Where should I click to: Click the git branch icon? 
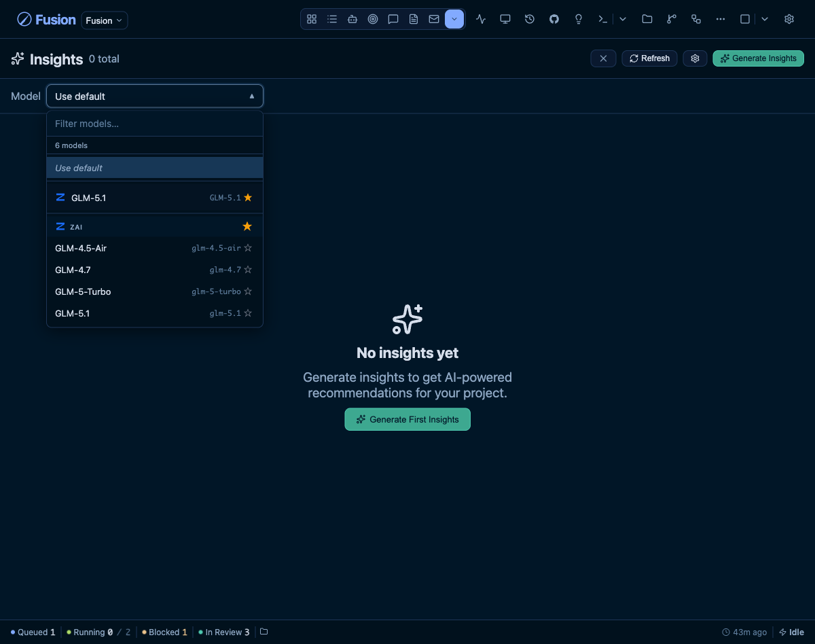(672, 20)
